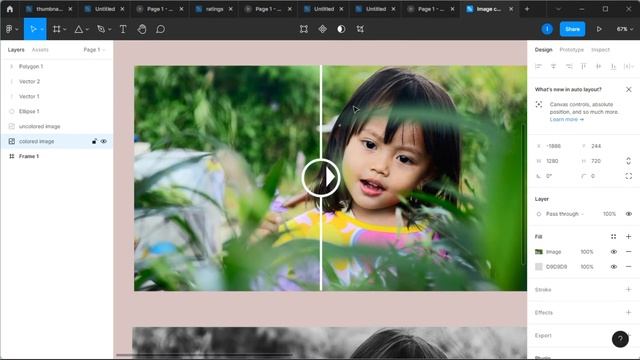Open shape tools dropdown arrow
Viewport: 640px width, 360px height.
87,29
